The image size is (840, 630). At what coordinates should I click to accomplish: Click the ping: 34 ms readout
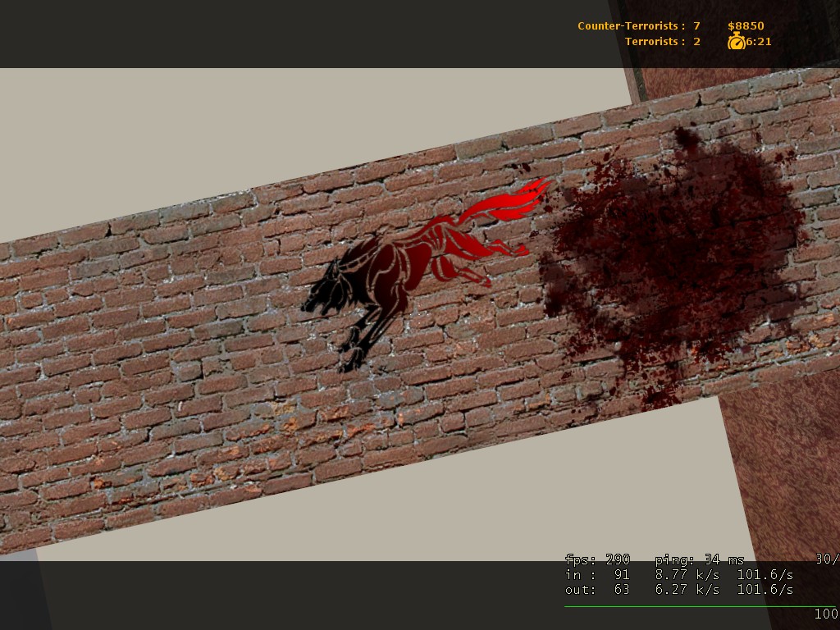(x=699, y=559)
